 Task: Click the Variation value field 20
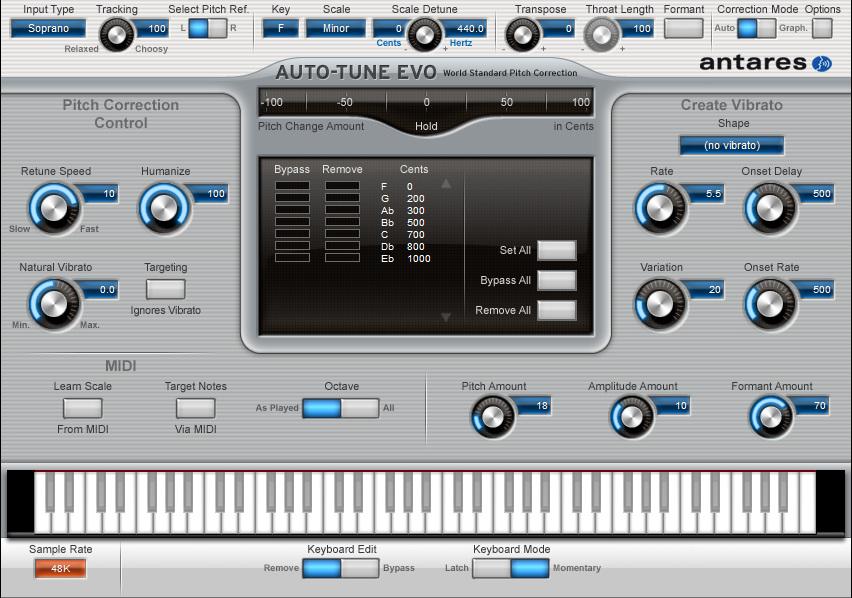coord(707,290)
